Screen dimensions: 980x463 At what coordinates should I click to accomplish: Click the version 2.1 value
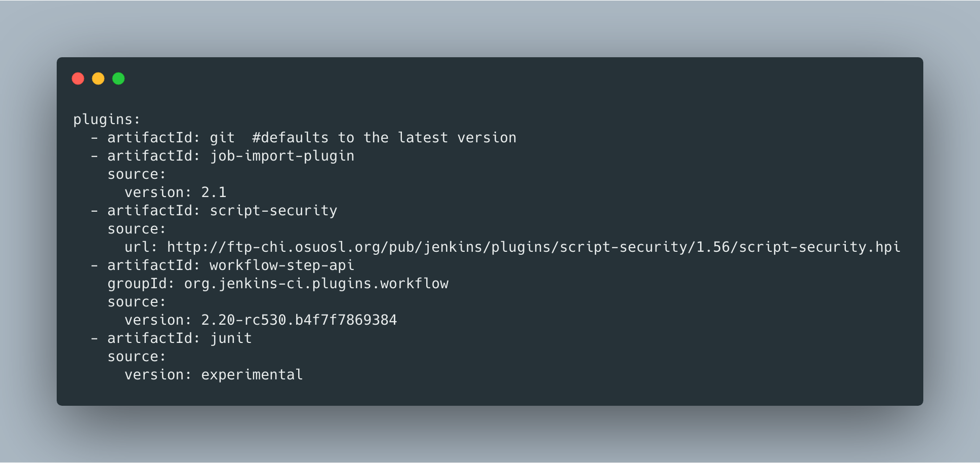214,192
